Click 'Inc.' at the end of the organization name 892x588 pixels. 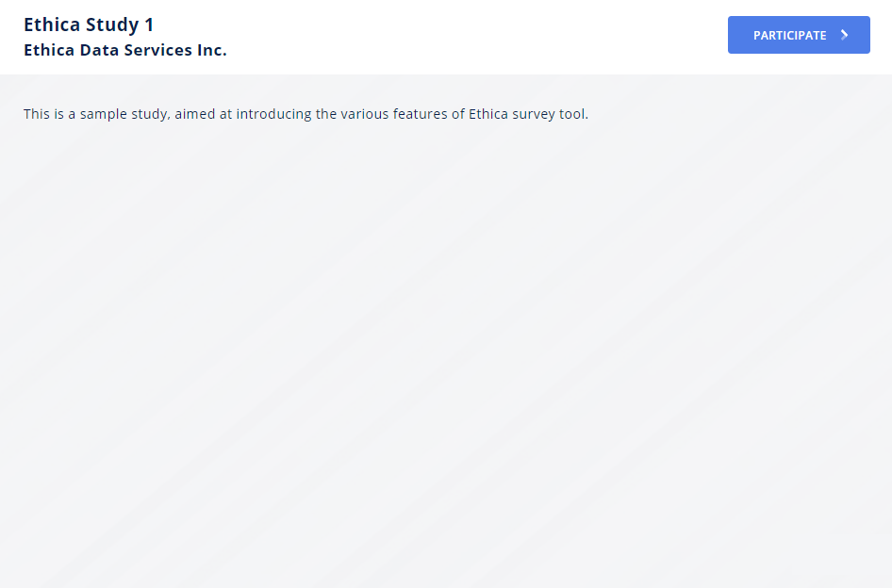click(212, 50)
